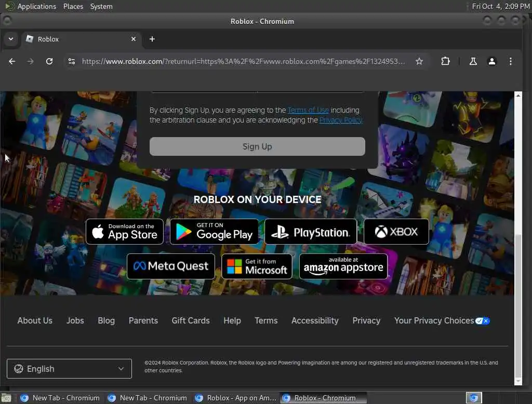Go back with the browser back arrow
The width and height of the screenshot is (532, 404).
(12, 61)
